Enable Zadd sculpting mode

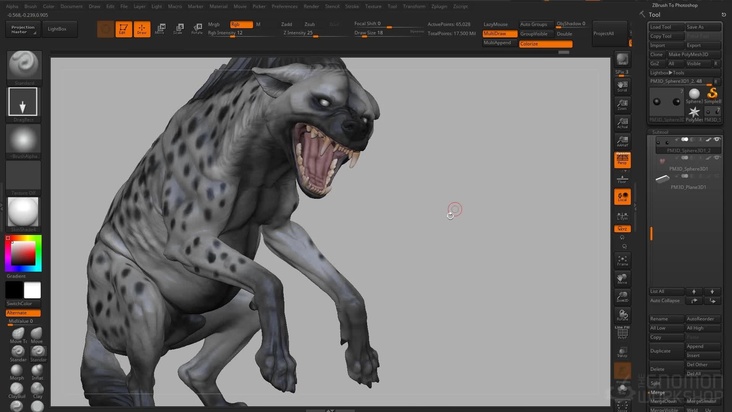tap(287, 24)
